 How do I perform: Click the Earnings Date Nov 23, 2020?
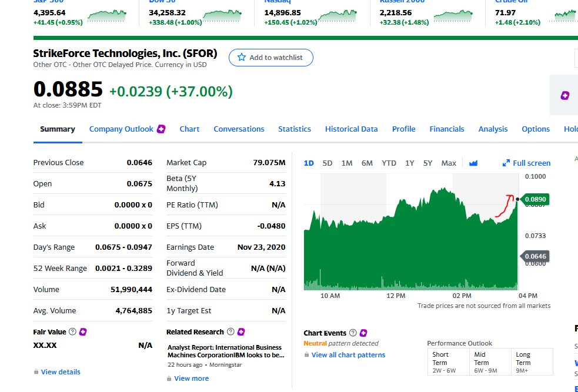[x=261, y=247]
